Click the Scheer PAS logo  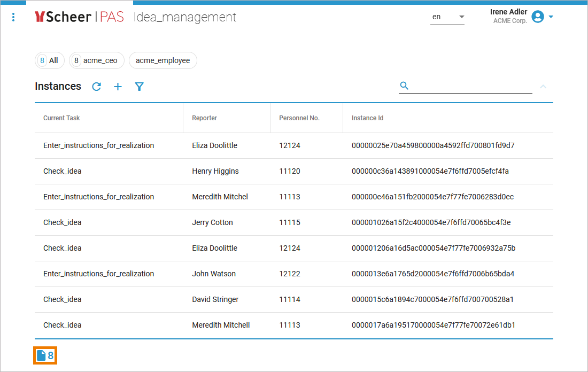pos(79,17)
